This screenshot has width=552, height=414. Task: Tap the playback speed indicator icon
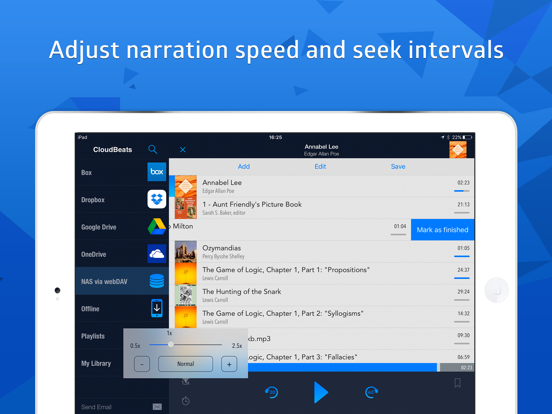186,382
